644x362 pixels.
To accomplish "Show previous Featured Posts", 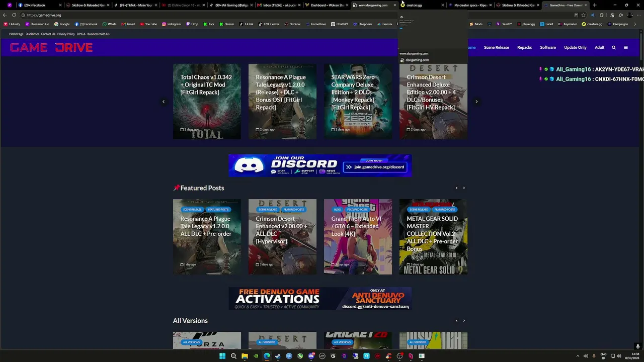I will coord(456,188).
